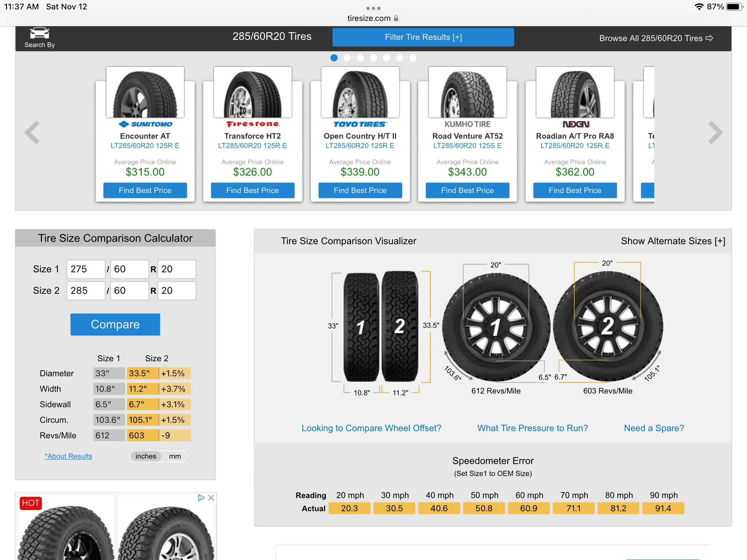Tap the Nexen Roadian tire image
Image resolution: width=747 pixels, height=560 pixels.
tap(575, 92)
